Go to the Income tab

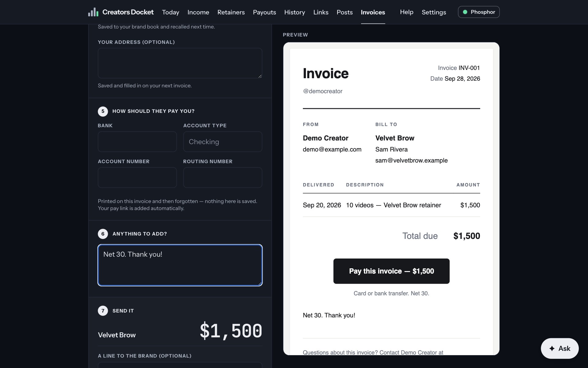tap(198, 12)
